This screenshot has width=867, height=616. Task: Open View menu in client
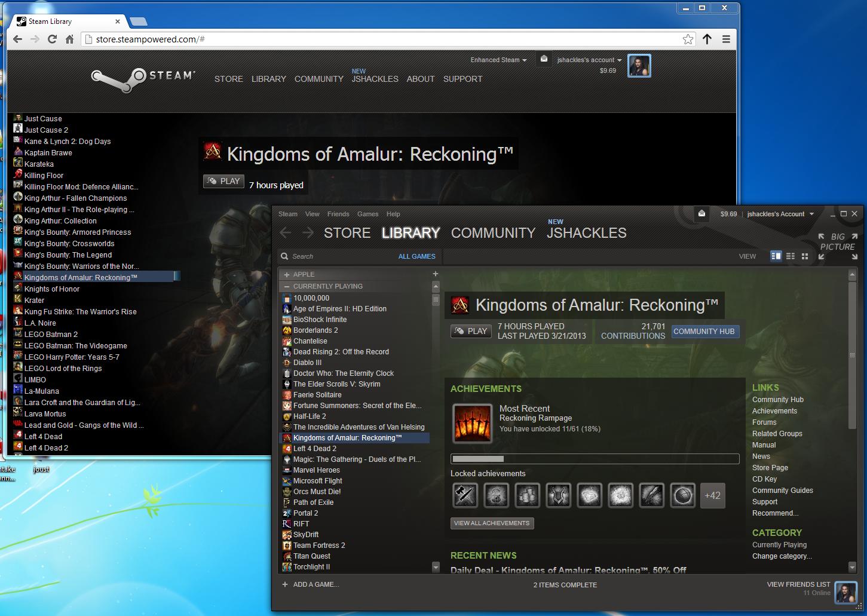pos(313,214)
